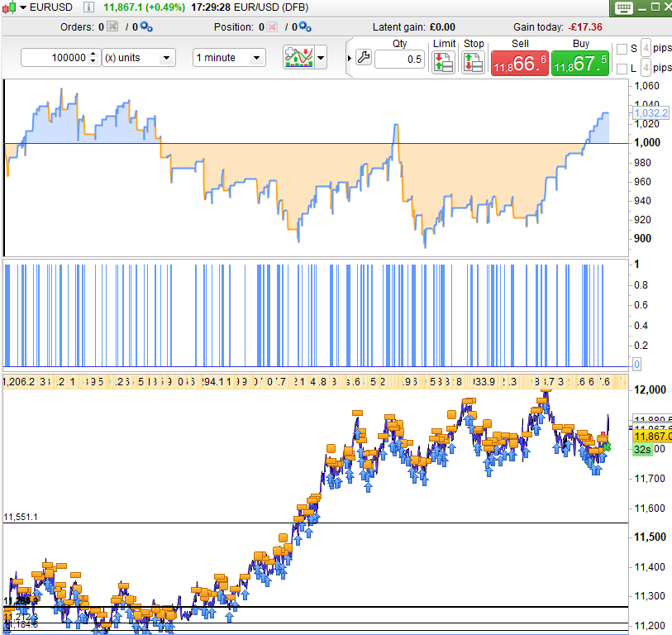This screenshot has height=635, width=672.
Task: Click the Gain today -£17.36 value
Action: (585, 27)
